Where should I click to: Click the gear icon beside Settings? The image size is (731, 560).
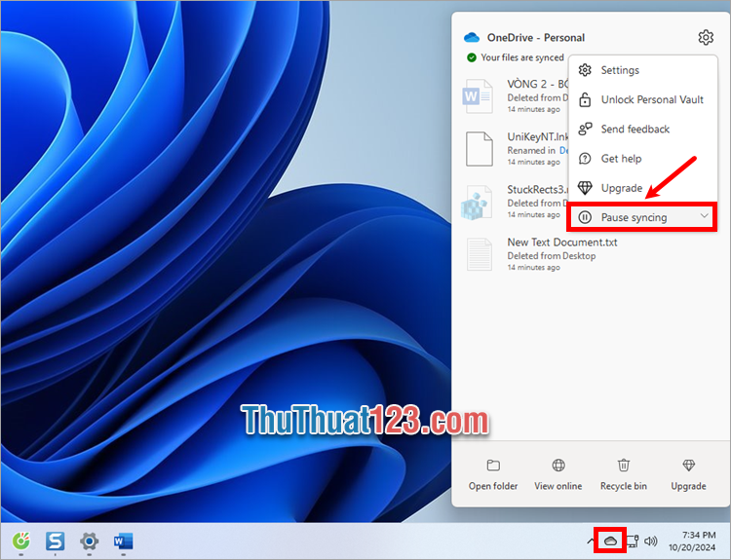pos(585,70)
